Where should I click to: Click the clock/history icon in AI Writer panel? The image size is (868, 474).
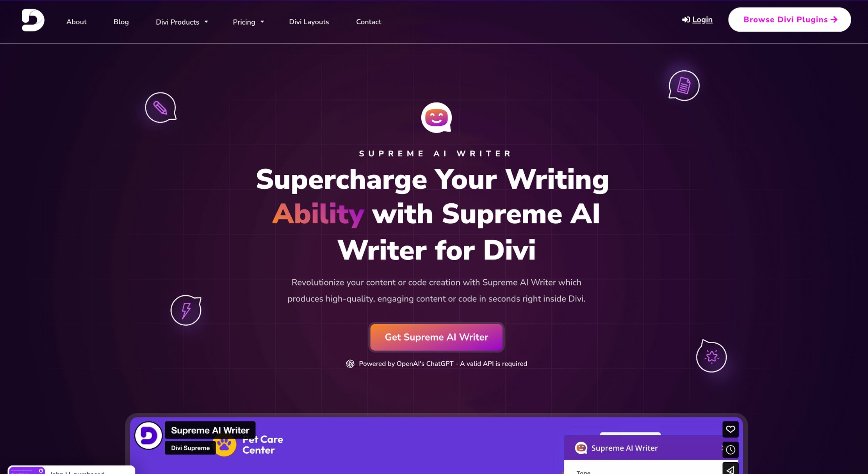tap(730, 449)
